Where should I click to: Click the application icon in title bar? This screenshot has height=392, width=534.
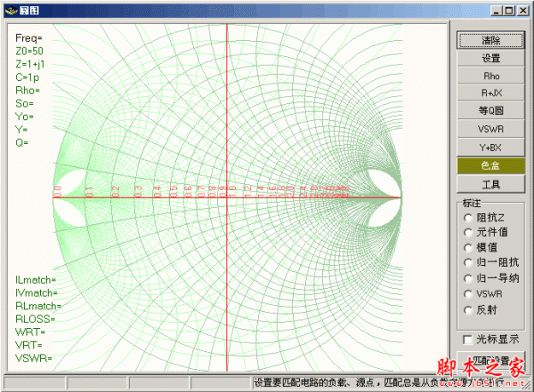coord(11,11)
